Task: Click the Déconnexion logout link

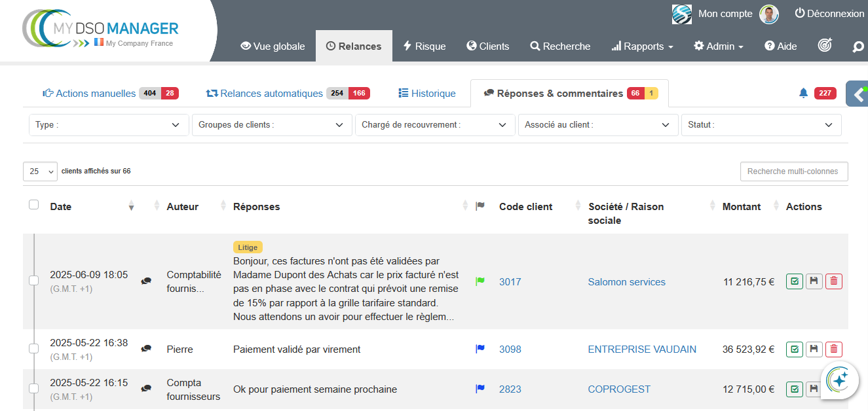Action: (x=829, y=13)
